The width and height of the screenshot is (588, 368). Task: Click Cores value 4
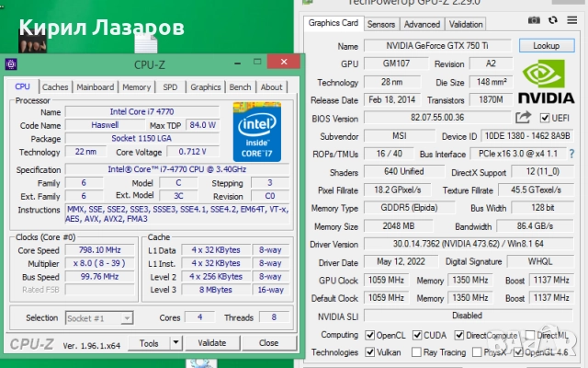point(200,317)
